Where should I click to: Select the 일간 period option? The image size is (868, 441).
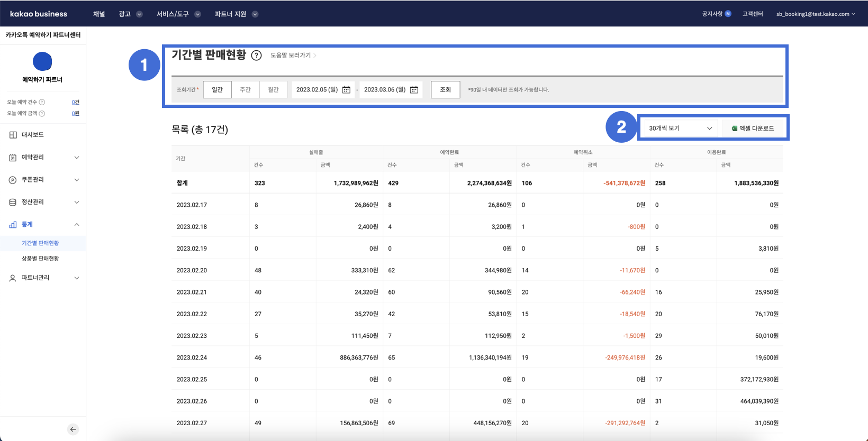218,90
